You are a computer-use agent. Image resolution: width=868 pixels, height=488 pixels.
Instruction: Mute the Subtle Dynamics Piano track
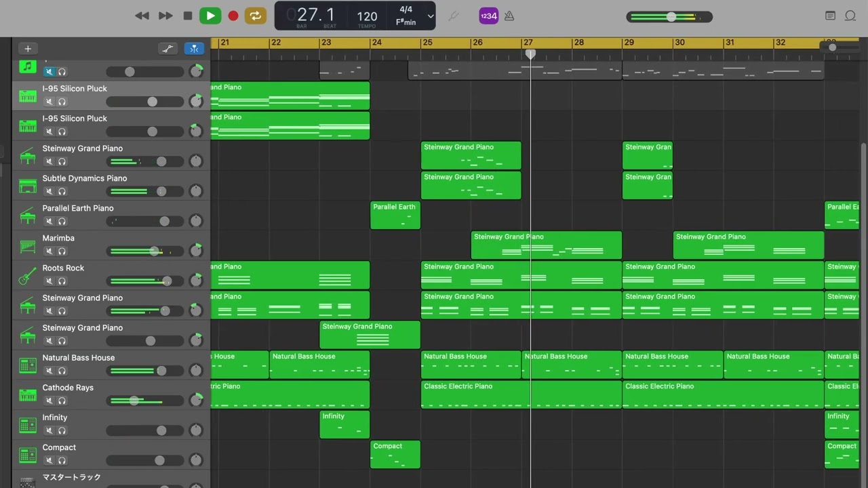click(49, 191)
